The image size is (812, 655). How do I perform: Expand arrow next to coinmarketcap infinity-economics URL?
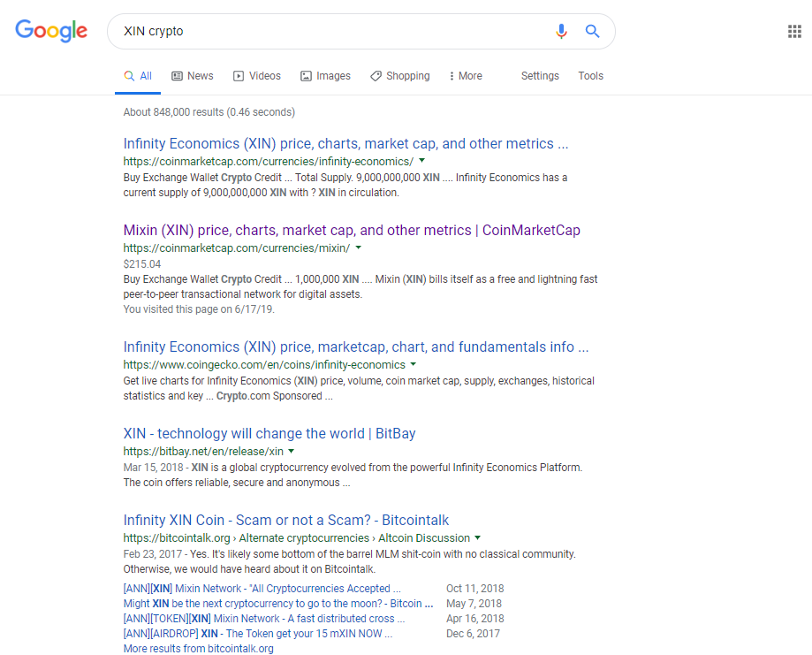click(x=422, y=161)
